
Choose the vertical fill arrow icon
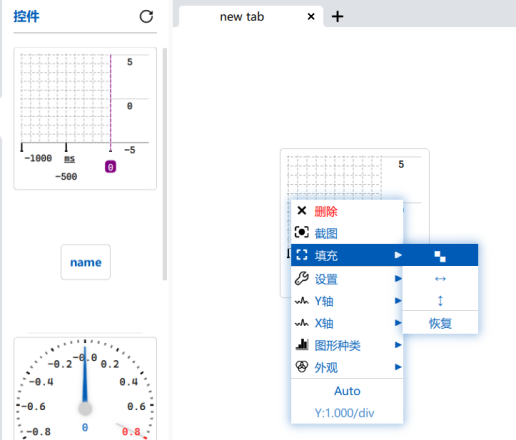coord(440,301)
